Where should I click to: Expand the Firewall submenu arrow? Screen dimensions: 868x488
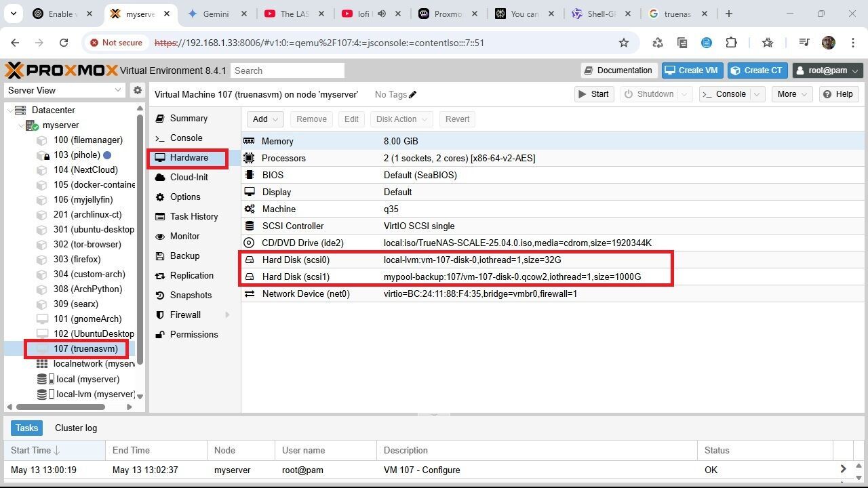(227, 315)
